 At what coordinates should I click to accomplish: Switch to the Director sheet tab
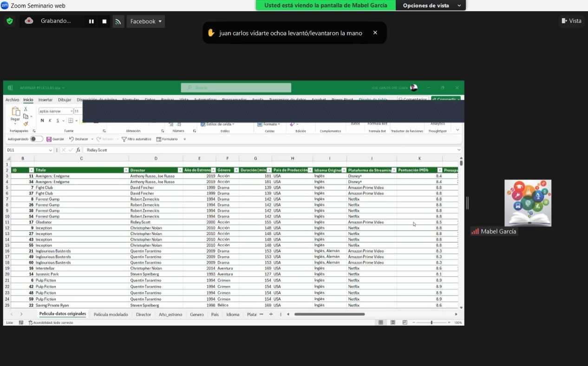[x=144, y=315]
